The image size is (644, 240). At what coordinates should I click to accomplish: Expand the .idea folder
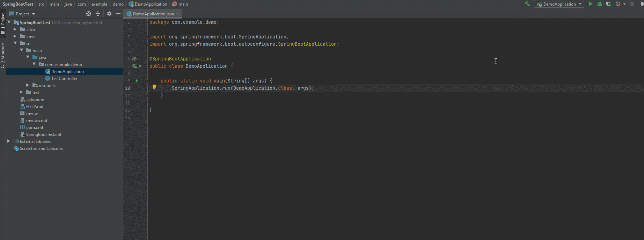click(x=15, y=30)
